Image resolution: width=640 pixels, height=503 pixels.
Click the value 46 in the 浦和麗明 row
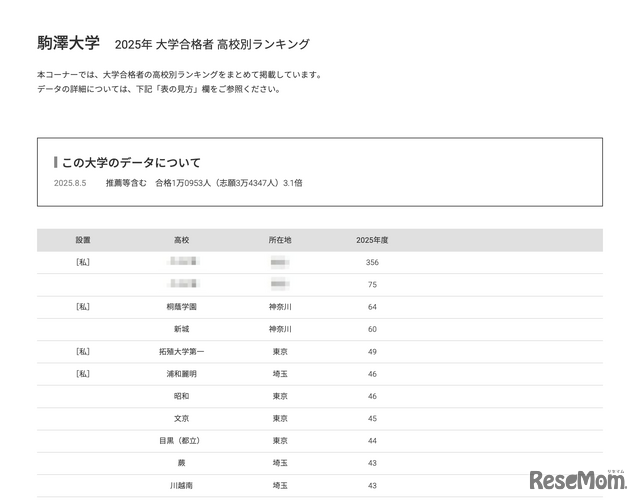pyautogui.click(x=372, y=374)
